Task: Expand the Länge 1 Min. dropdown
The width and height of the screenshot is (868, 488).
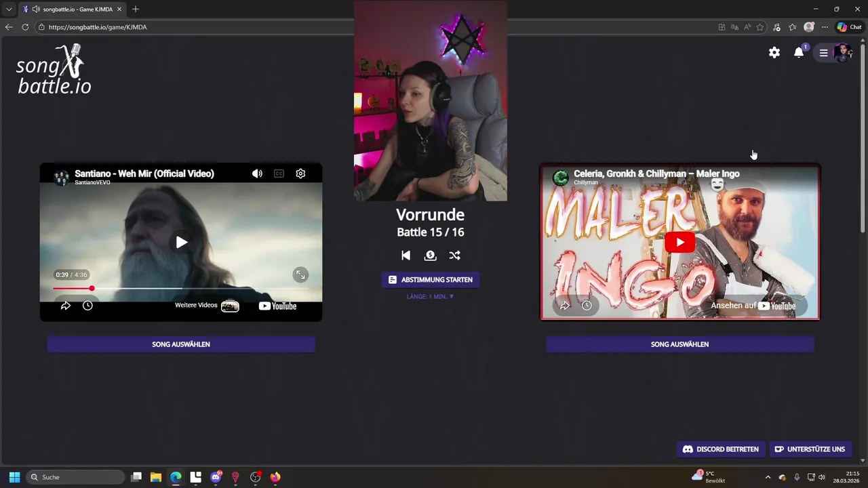Action: (431, 297)
